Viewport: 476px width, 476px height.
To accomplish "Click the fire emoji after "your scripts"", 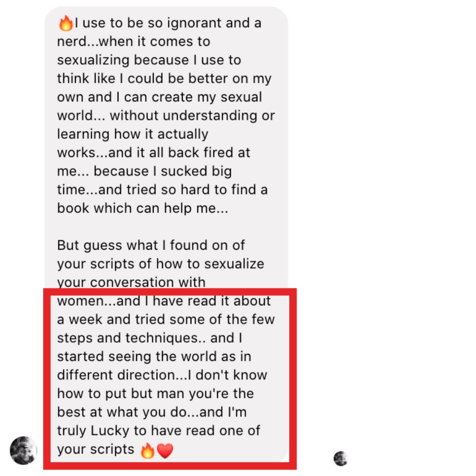I will [x=148, y=450].
